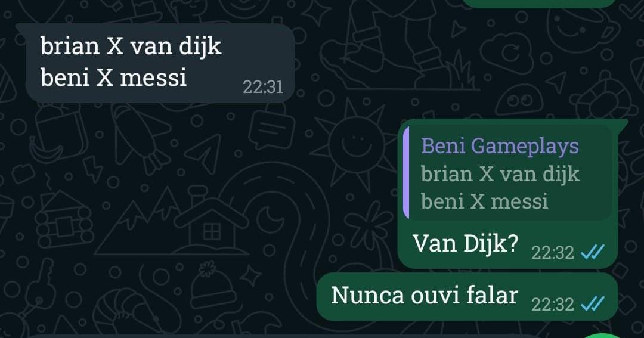Viewport: 644px width, 338px height.
Task: Click the 22:32 timestamp beside Van Dijk?
Action: click(x=552, y=252)
